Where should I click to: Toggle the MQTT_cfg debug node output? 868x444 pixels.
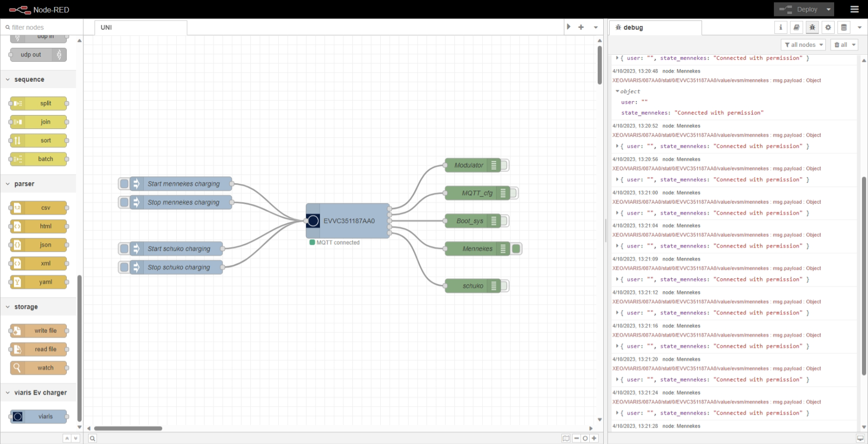[x=514, y=193]
